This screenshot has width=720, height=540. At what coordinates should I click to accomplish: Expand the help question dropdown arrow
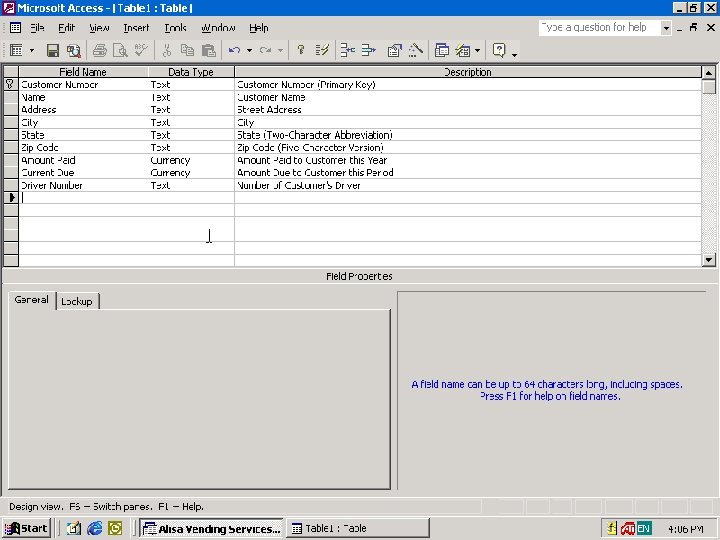click(666, 28)
